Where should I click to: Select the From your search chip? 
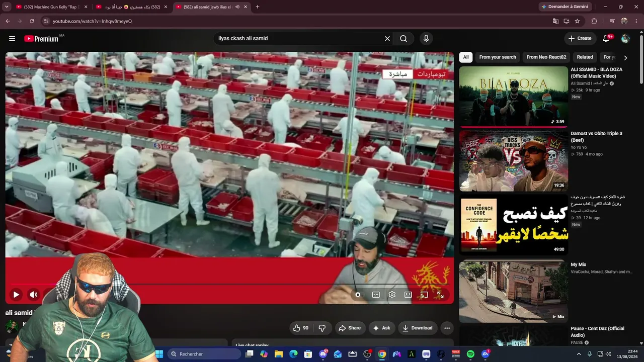coord(498,57)
